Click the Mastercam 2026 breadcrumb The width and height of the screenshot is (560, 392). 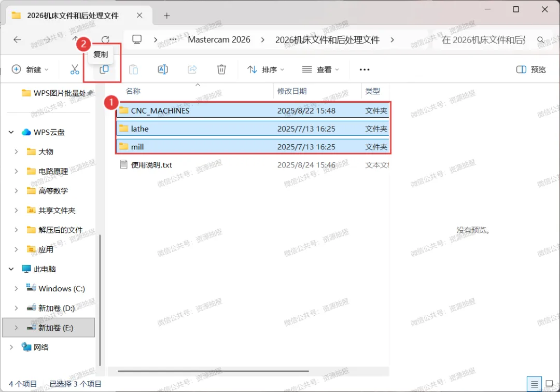tap(219, 39)
